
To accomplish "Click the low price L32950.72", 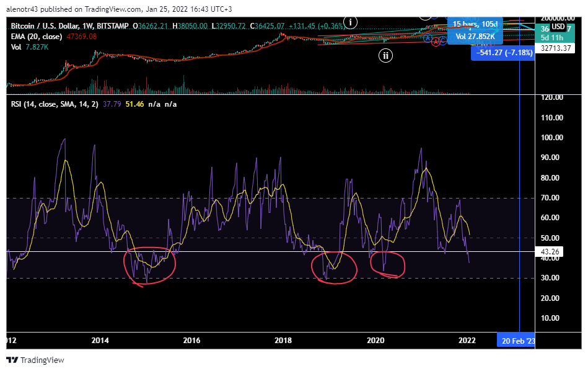I will tap(229, 26).
